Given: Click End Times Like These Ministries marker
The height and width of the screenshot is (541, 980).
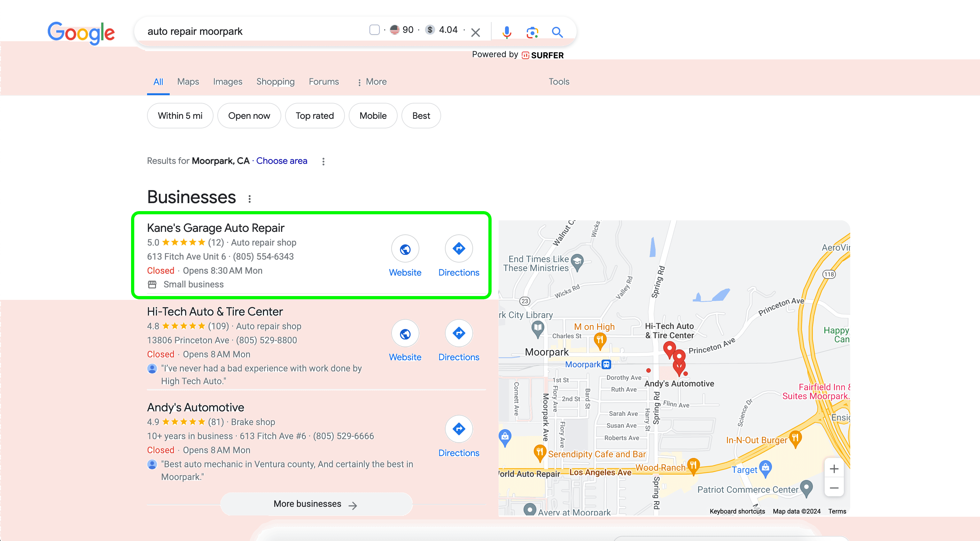Looking at the screenshot, I should pos(577,262).
